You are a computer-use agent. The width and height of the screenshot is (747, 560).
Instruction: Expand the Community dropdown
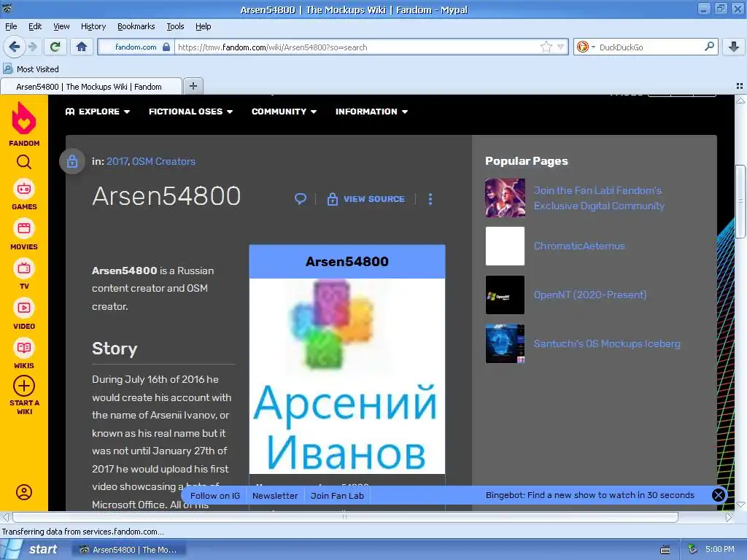coord(284,112)
